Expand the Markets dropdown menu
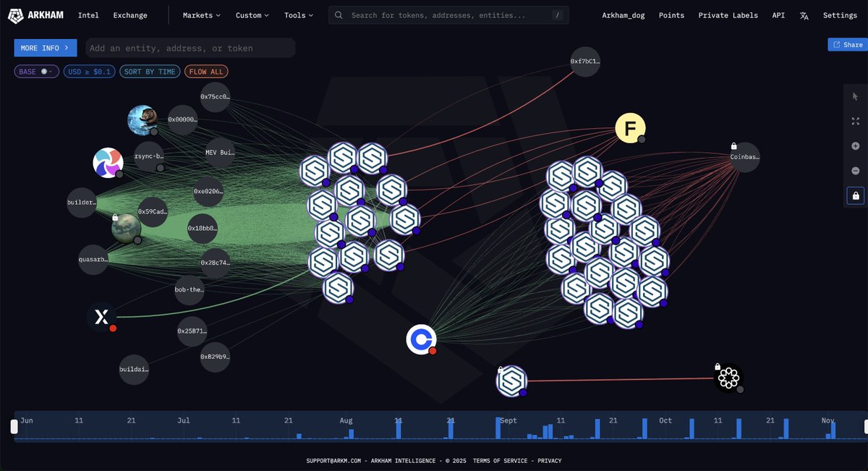Viewport: 868px width, 471px height. coord(202,15)
